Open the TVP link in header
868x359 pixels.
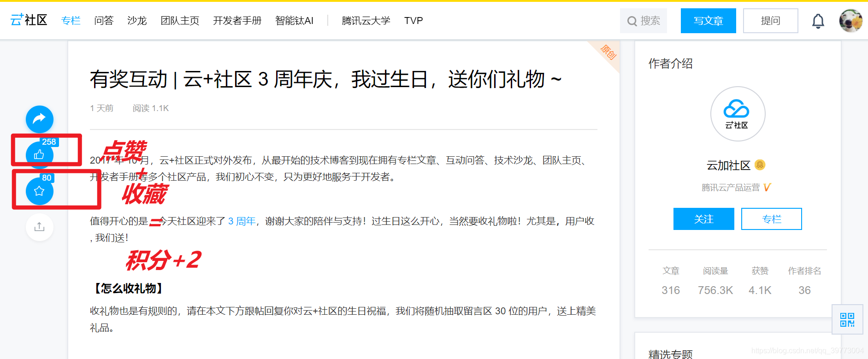tap(413, 21)
